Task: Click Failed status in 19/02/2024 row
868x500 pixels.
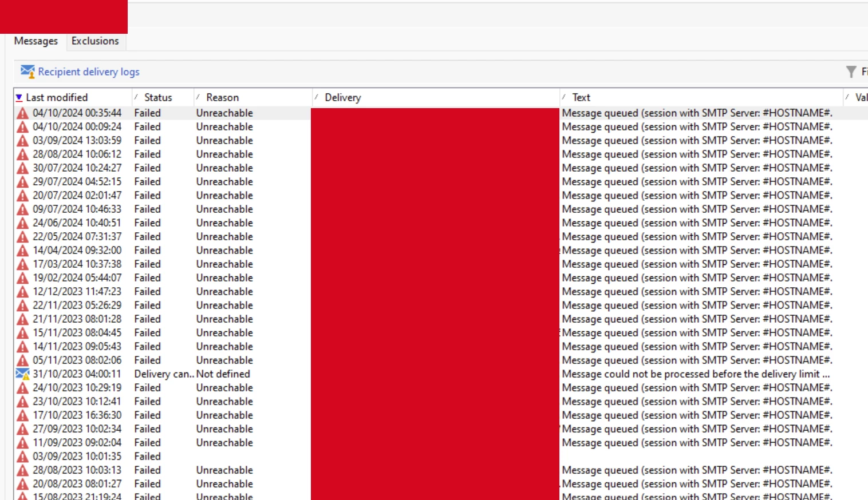Action: (147, 278)
